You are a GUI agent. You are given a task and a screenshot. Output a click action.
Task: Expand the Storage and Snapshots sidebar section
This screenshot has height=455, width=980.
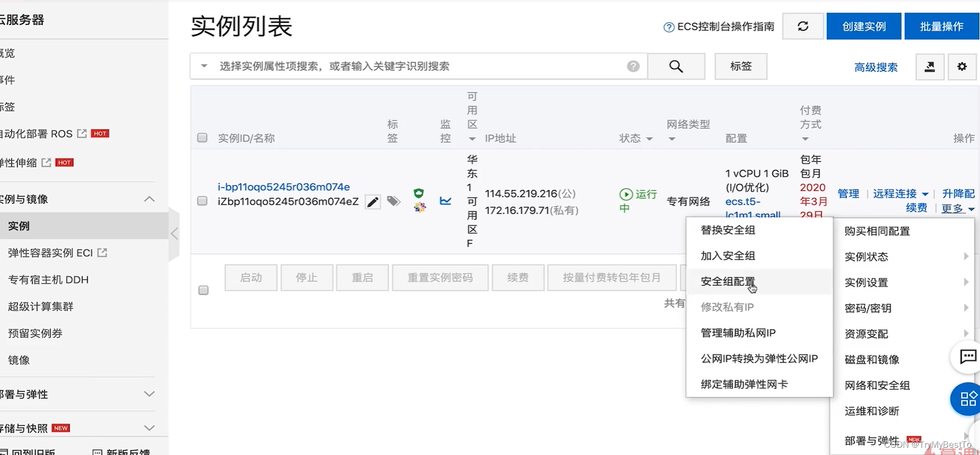pos(149,428)
